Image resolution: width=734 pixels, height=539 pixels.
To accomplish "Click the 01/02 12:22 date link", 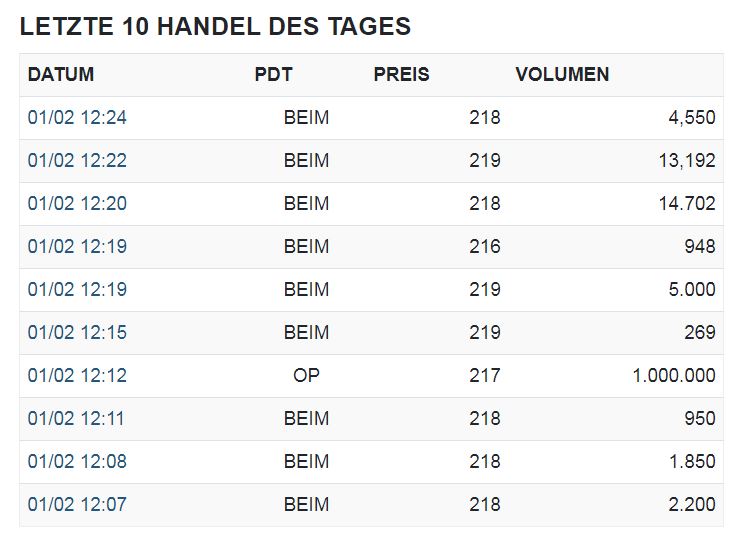I will click(77, 161).
